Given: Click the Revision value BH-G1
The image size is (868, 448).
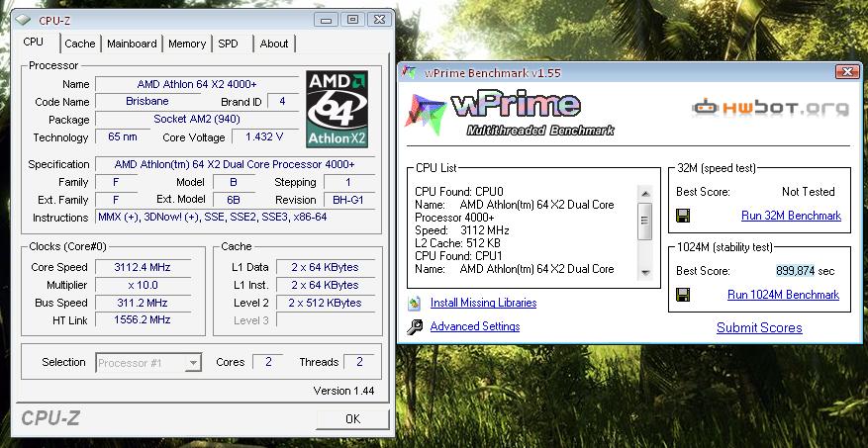Looking at the screenshot, I should [348, 200].
